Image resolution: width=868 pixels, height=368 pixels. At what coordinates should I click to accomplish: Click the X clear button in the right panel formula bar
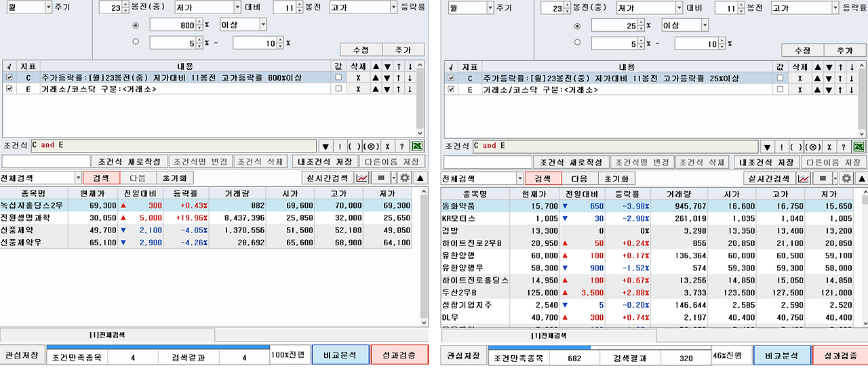tap(829, 146)
